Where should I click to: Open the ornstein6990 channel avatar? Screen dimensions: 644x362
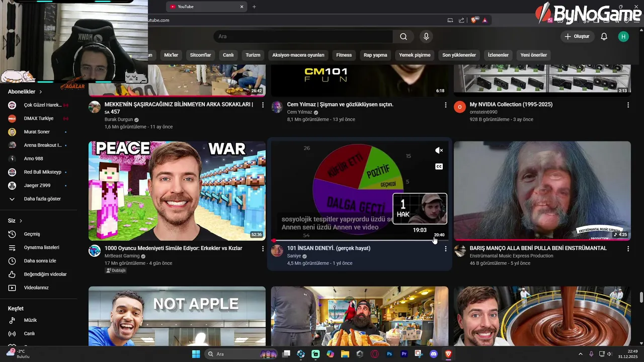460,107
